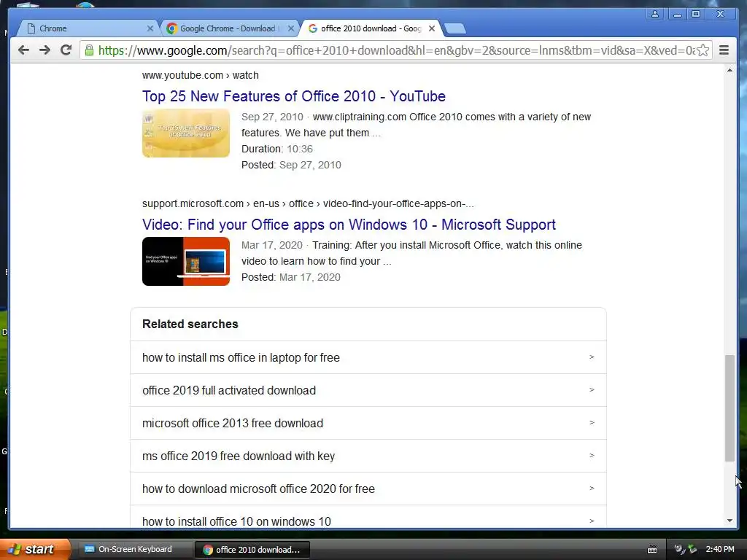Open a new tab
The width and height of the screenshot is (747, 560).
click(x=455, y=28)
